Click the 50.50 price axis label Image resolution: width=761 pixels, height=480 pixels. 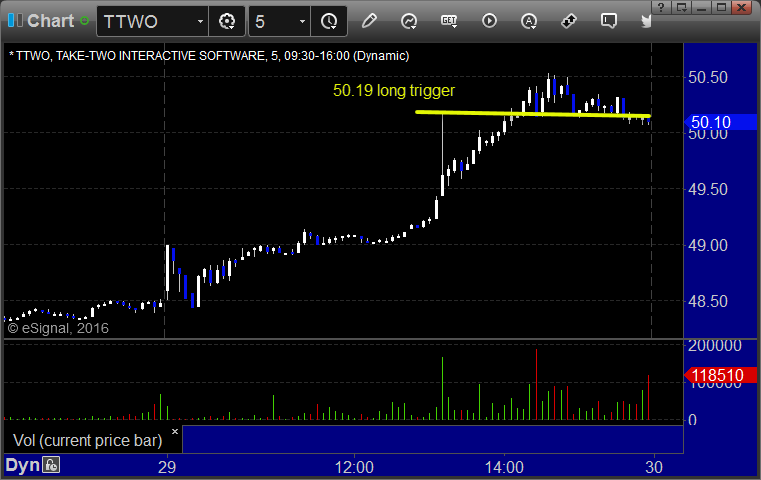pyautogui.click(x=708, y=77)
